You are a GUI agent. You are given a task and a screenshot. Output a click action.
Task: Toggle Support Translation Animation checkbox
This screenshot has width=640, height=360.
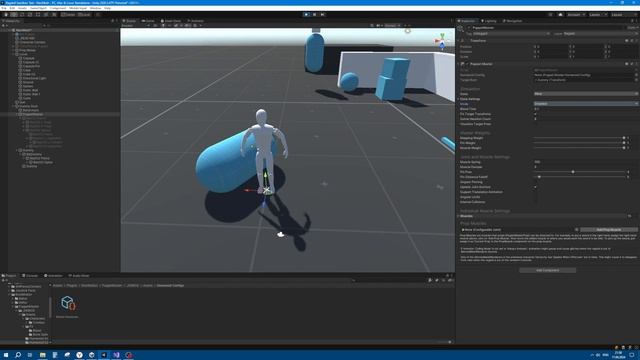coord(536,192)
